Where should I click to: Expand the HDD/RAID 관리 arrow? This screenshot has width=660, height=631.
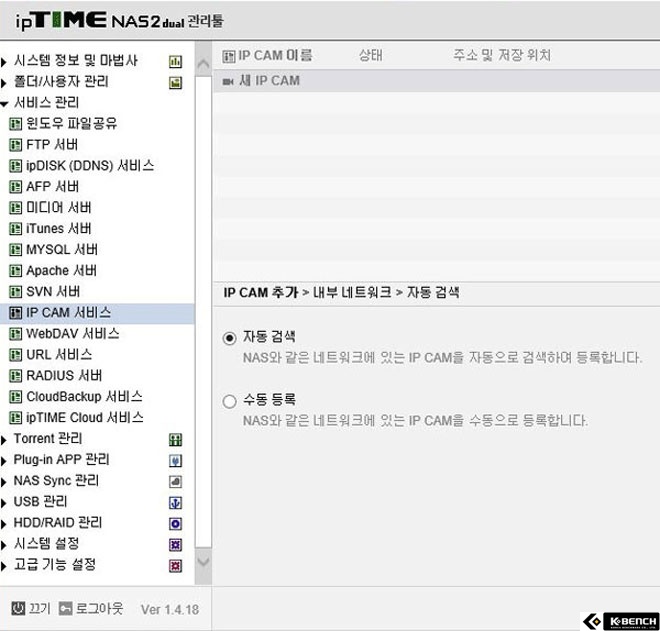[x=4, y=524]
